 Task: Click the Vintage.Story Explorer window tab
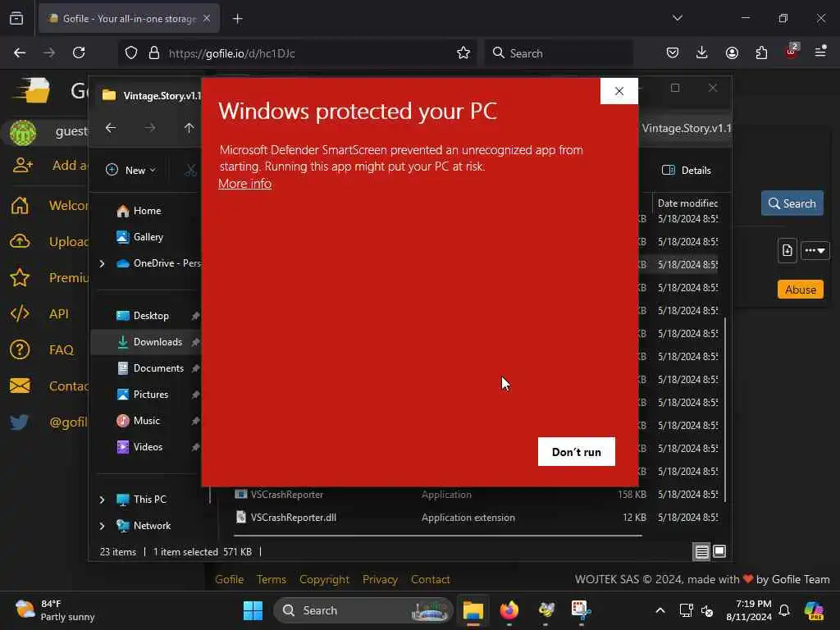click(x=152, y=95)
